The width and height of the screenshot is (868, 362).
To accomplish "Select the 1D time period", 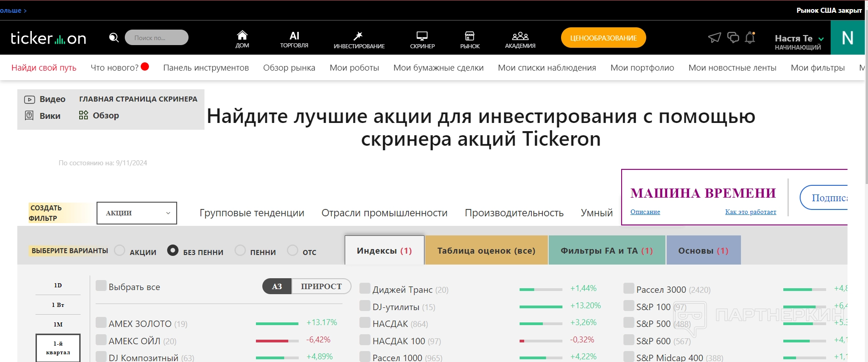I will point(58,286).
